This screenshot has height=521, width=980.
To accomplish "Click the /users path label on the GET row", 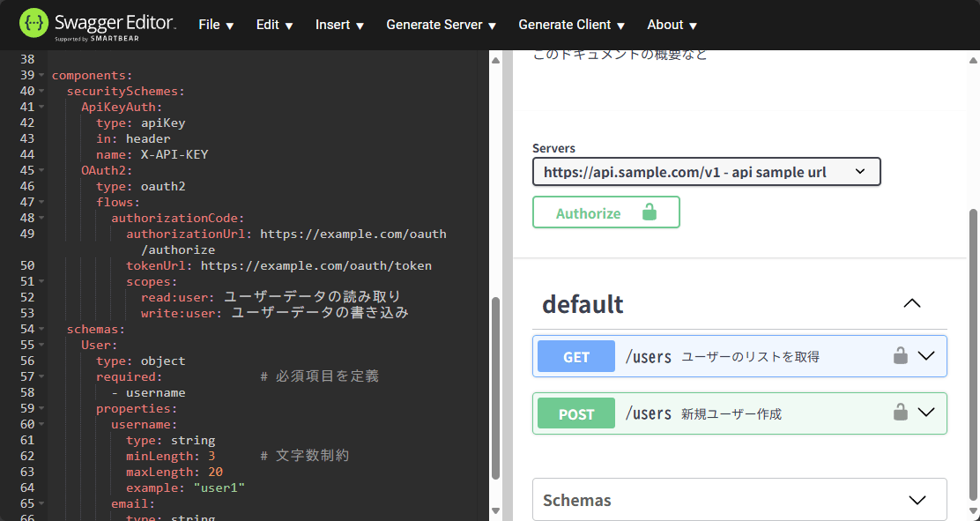I will [x=649, y=355].
